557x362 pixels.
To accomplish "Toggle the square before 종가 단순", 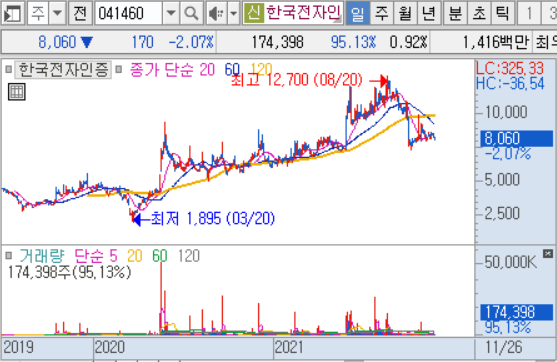I will pos(119,69).
